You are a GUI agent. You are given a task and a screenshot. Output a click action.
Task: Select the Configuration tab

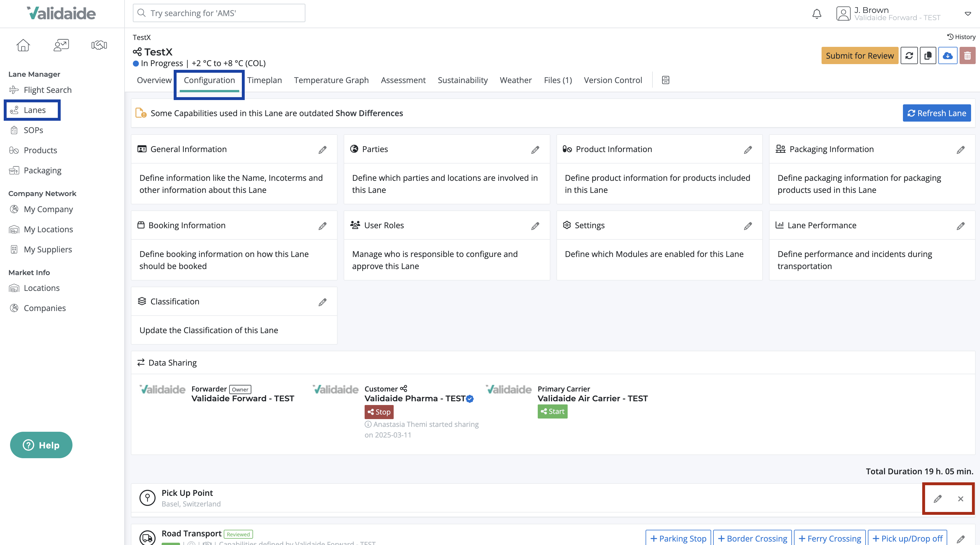[209, 80]
